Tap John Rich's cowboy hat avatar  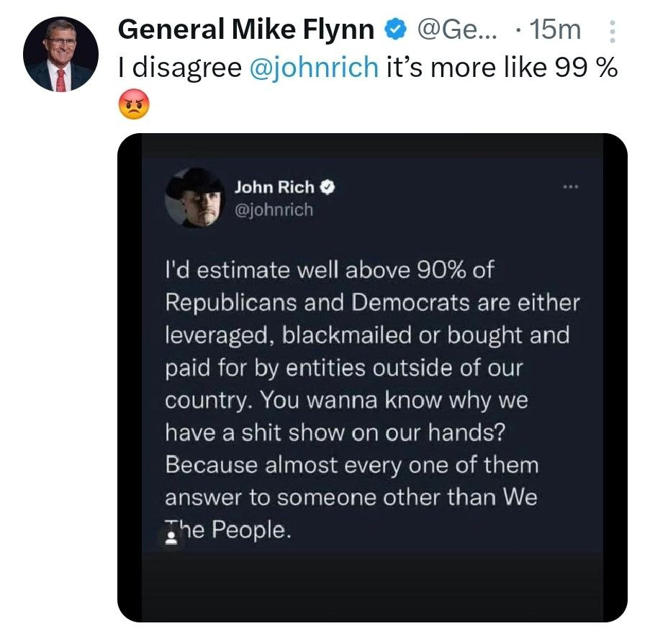tap(194, 198)
